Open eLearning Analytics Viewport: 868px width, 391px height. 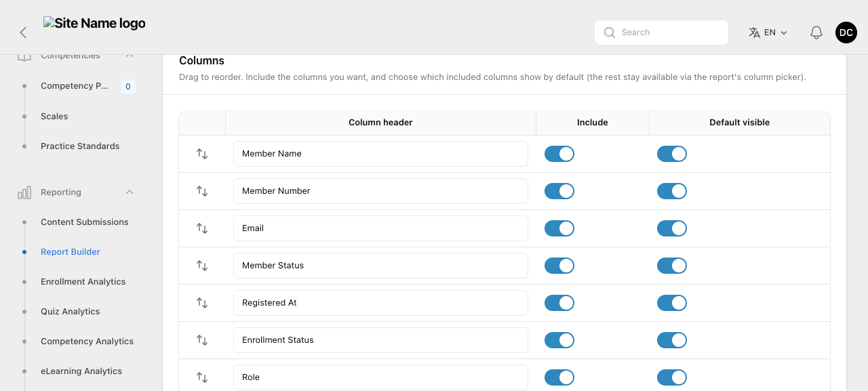tap(81, 371)
